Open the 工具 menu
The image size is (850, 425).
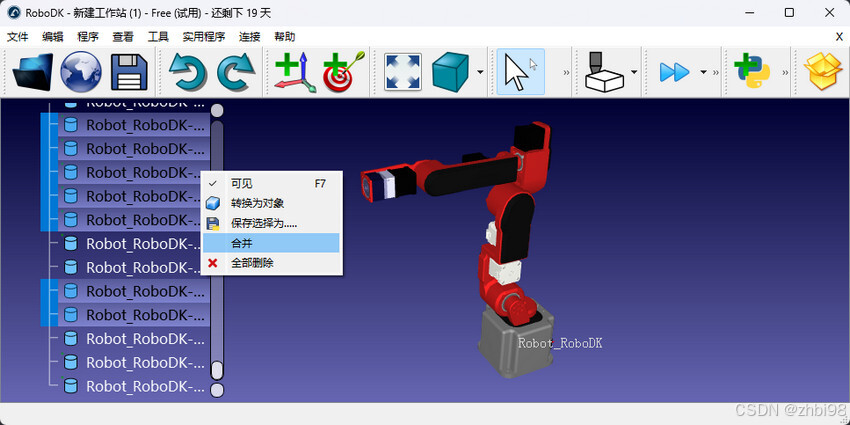click(158, 37)
